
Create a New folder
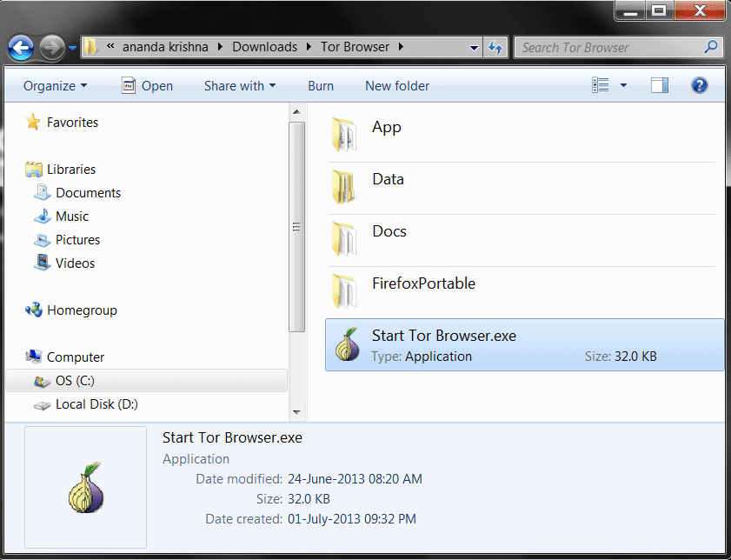(397, 86)
